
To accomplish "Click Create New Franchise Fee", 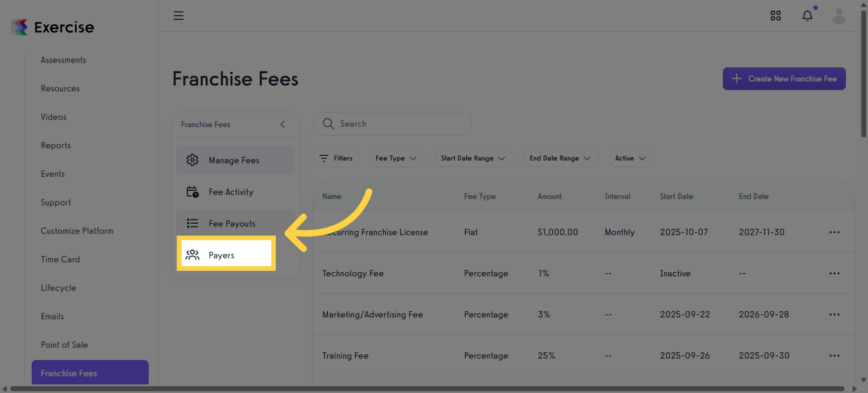I will tap(783, 78).
